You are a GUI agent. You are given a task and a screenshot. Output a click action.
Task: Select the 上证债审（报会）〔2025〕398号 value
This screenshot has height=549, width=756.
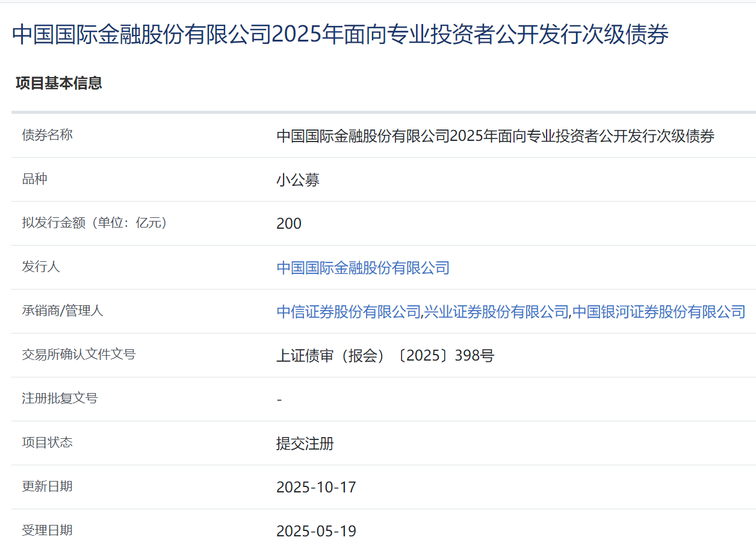tap(385, 355)
